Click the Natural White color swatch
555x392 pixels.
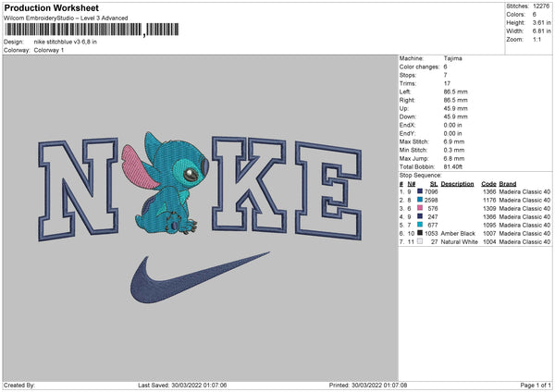tap(420, 241)
